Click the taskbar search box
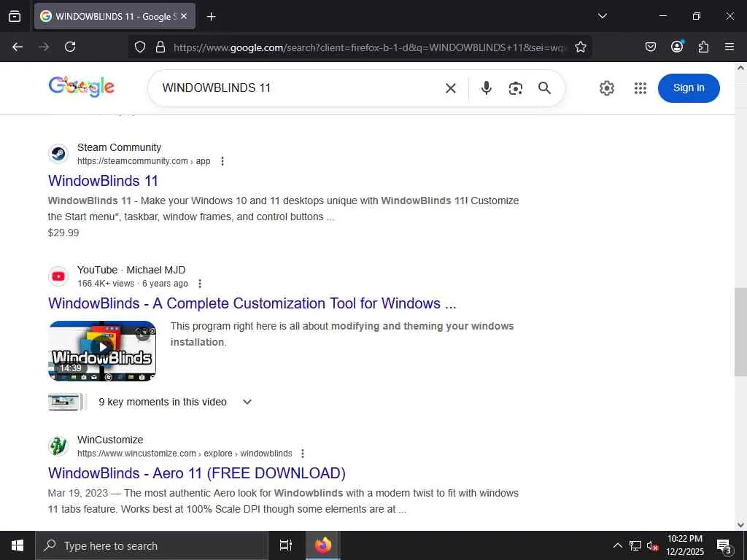The image size is (747, 560). [x=152, y=545]
